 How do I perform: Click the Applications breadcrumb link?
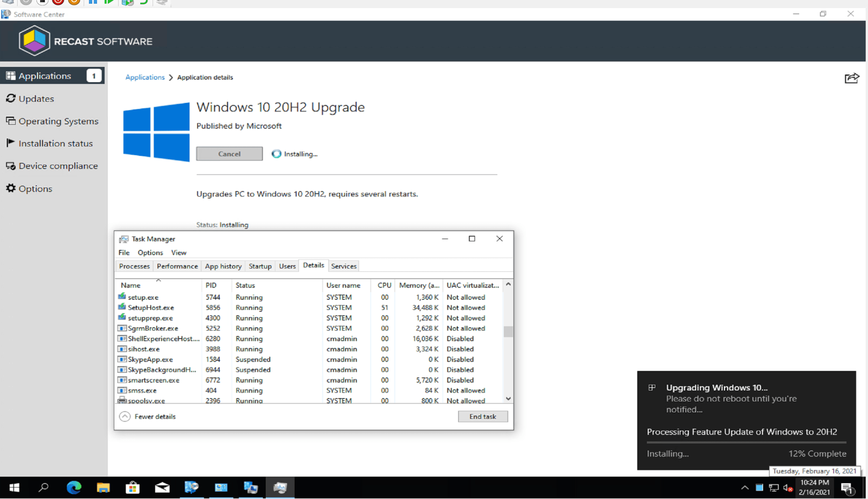pos(145,77)
